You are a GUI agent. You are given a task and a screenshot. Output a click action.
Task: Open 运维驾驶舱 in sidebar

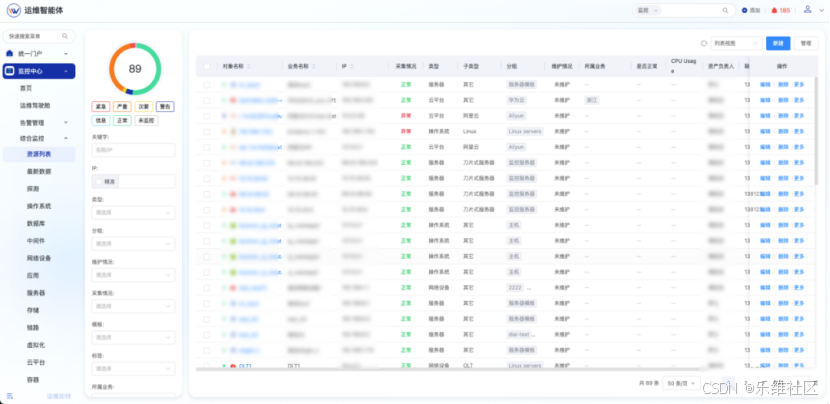(33, 105)
